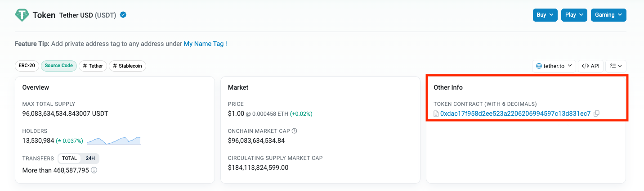Click the contract file icon before address
The image size is (644, 191).
point(436,114)
